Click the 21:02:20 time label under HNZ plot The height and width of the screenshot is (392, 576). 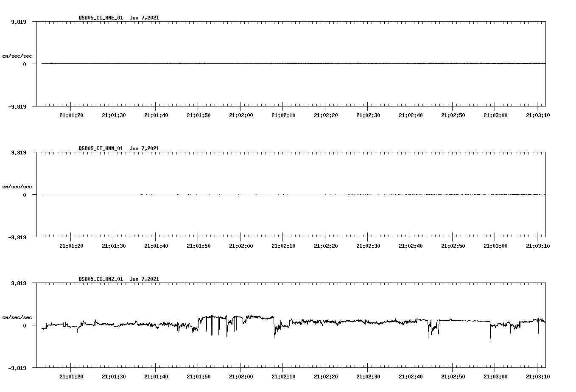[326, 377]
